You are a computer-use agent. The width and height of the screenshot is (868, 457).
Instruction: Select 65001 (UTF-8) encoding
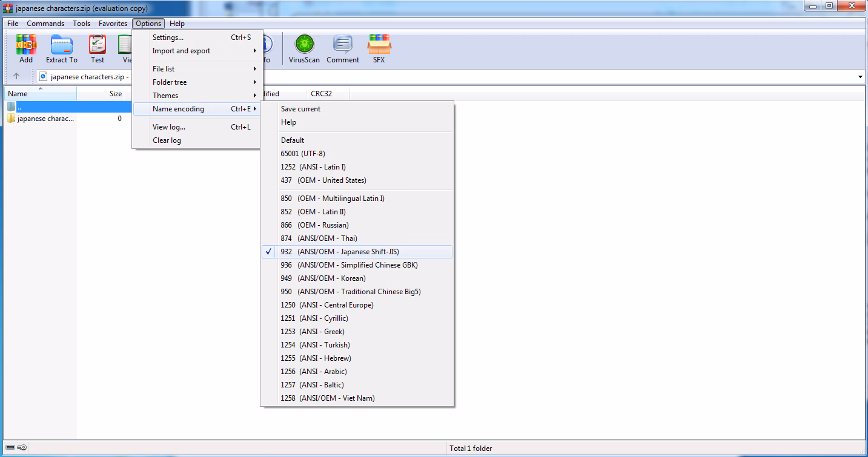357,154
